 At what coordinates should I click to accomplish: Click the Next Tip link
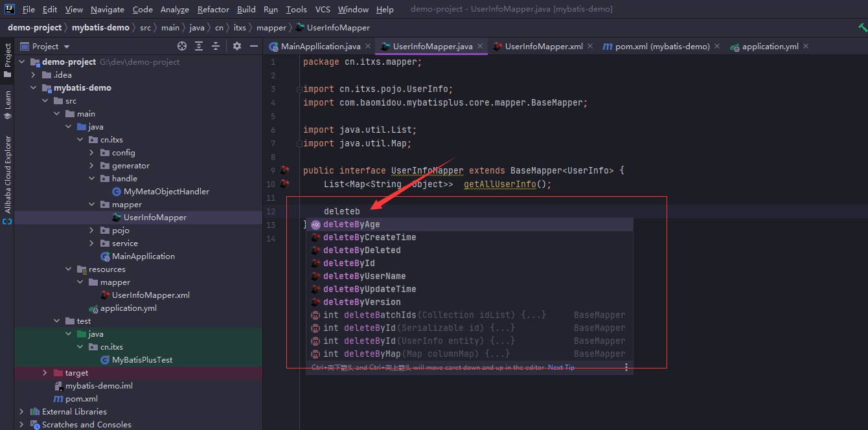pos(561,367)
